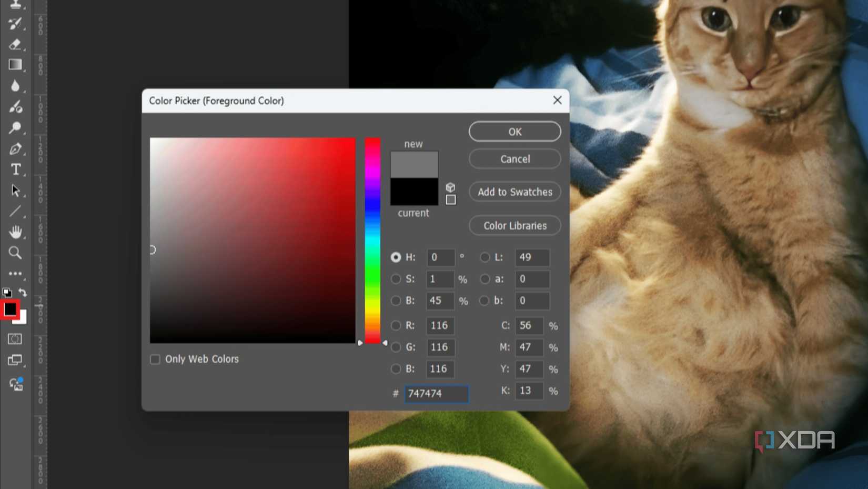868x489 pixels.
Task: Select the Hand tool
Action: click(x=15, y=232)
